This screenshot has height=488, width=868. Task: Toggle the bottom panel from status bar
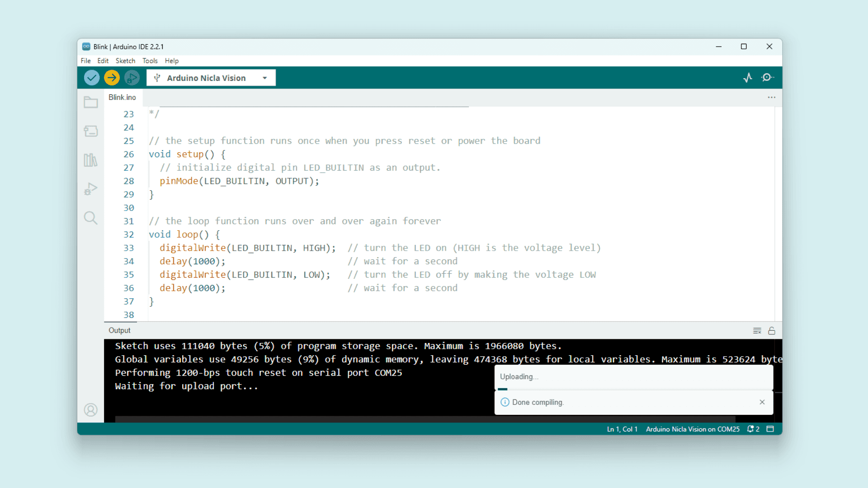[x=770, y=429]
